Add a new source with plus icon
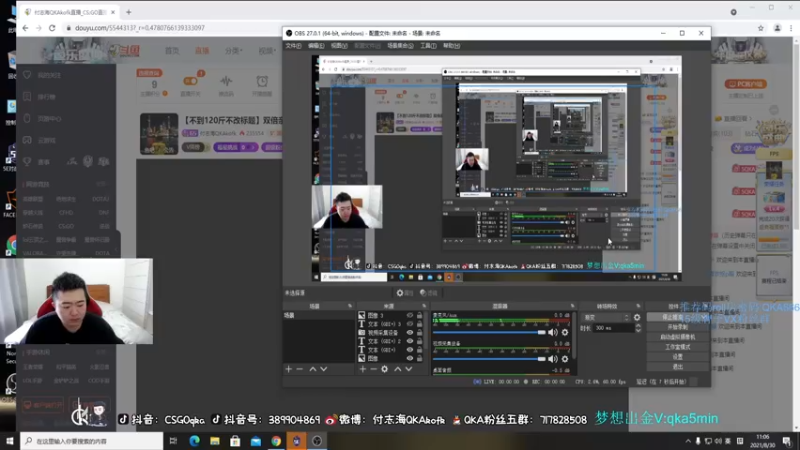 (362, 369)
